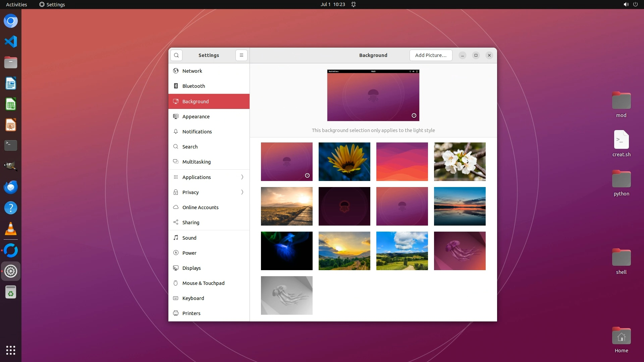The height and width of the screenshot is (362, 644).
Task: Open the Appearance settings panel
Action: pyautogui.click(x=196, y=117)
